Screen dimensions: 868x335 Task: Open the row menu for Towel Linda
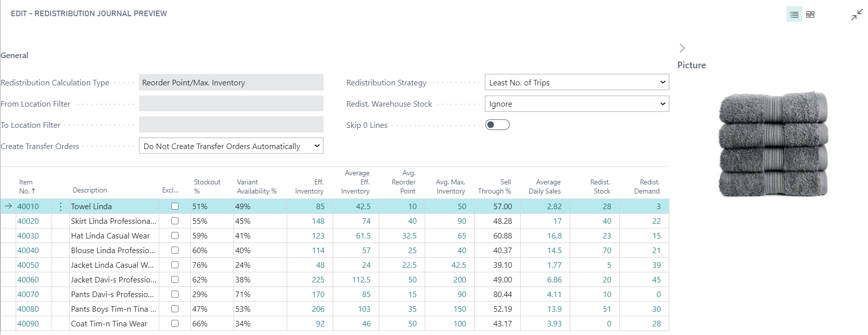[61, 206]
